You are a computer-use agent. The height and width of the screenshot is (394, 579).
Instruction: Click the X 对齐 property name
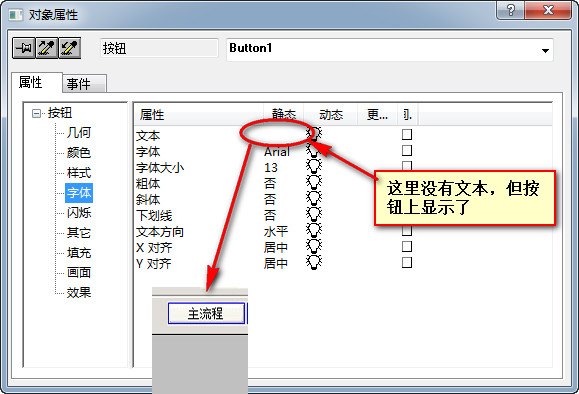(154, 248)
